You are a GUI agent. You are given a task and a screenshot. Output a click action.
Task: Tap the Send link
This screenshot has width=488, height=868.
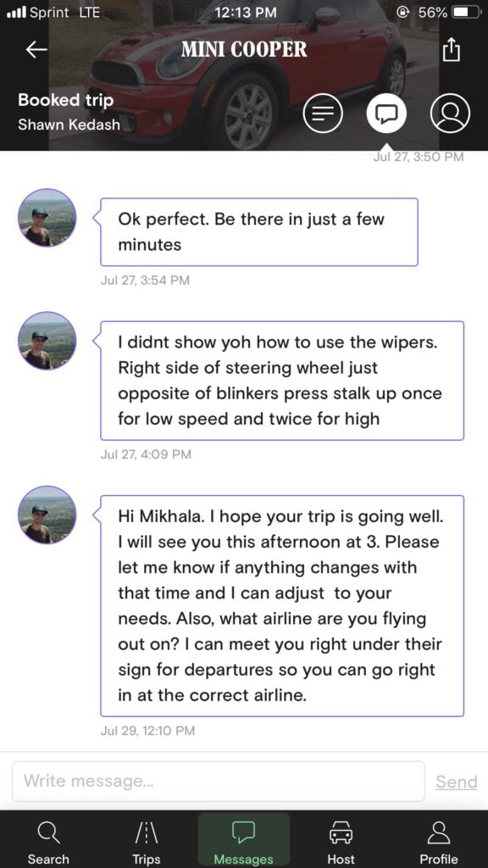tap(456, 781)
